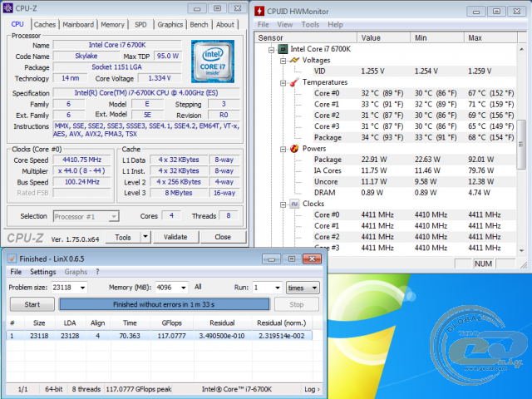The width and height of the screenshot is (532, 399).
Task: Open the Memory (MiB) dropdown in LinX
Action: point(184,288)
